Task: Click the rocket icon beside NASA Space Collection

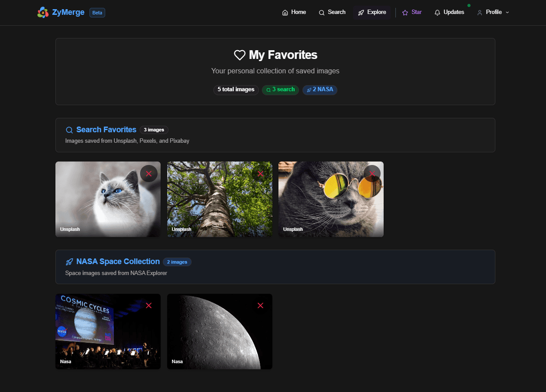Action: tap(69, 262)
